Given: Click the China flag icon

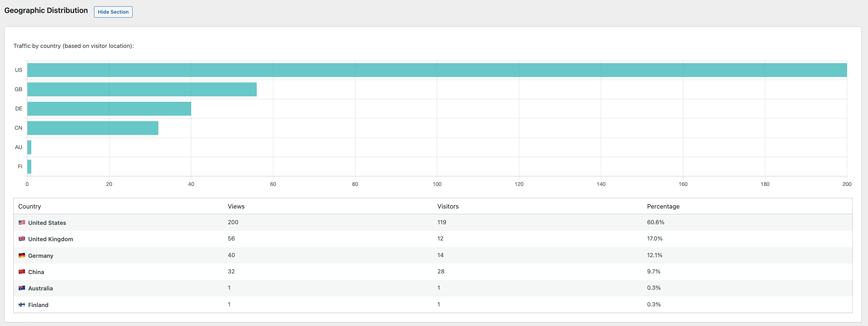Looking at the screenshot, I should (22, 272).
